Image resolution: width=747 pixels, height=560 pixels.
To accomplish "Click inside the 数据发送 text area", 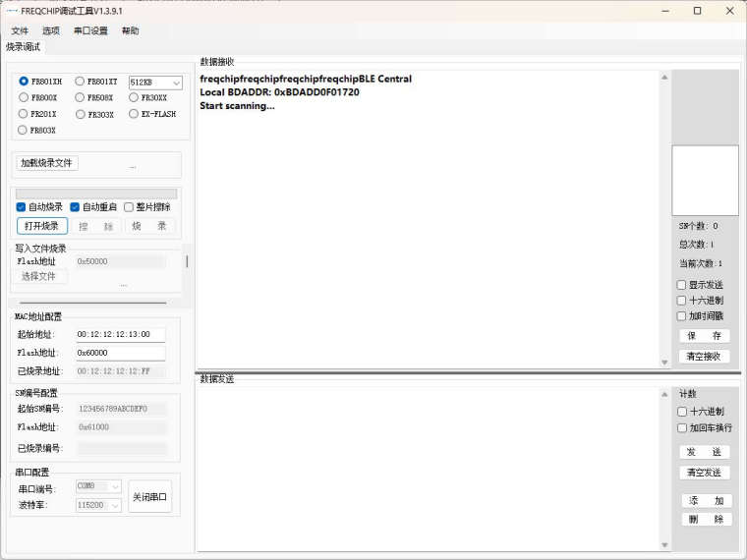I will (432, 467).
